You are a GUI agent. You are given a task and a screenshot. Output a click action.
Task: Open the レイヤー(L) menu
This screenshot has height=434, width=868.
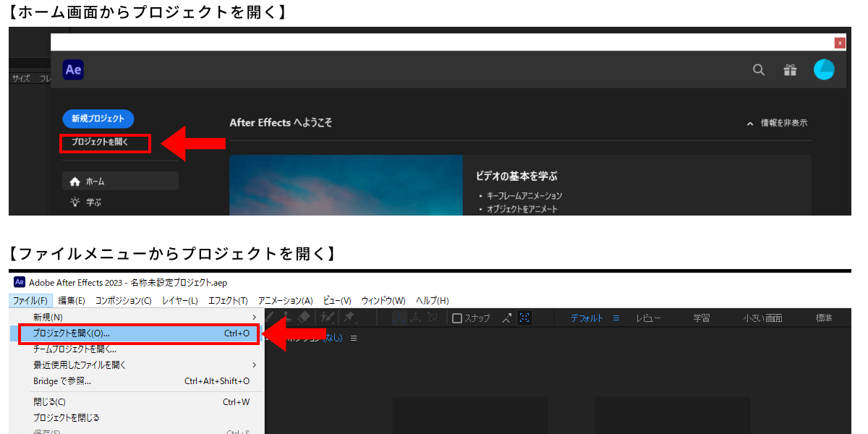point(180,300)
